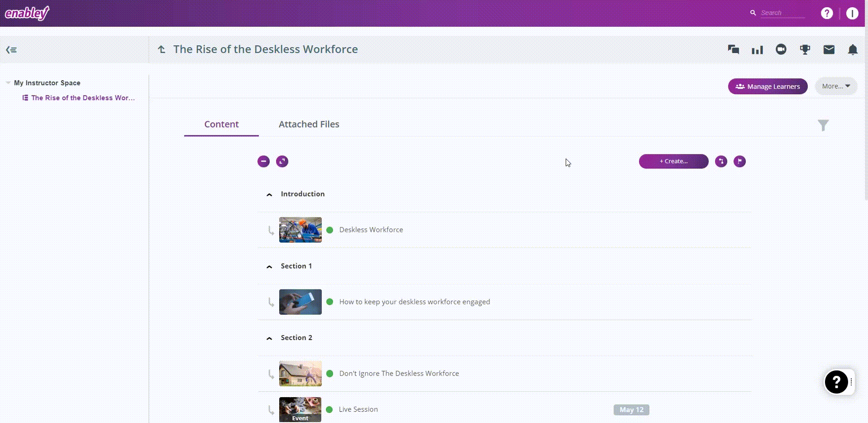868x423 pixels.
Task: Click the round minus collapse-all button
Action: 263,161
